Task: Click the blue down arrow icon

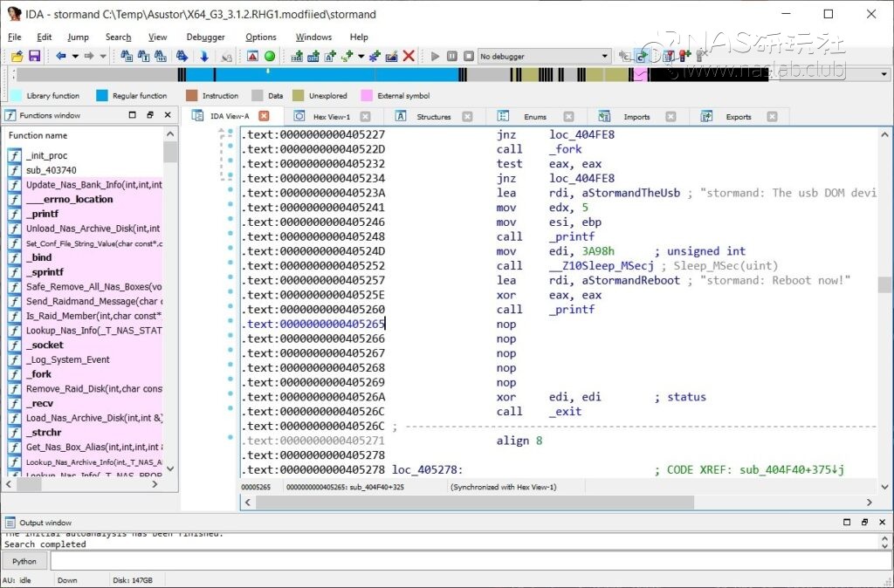Action: click(204, 56)
